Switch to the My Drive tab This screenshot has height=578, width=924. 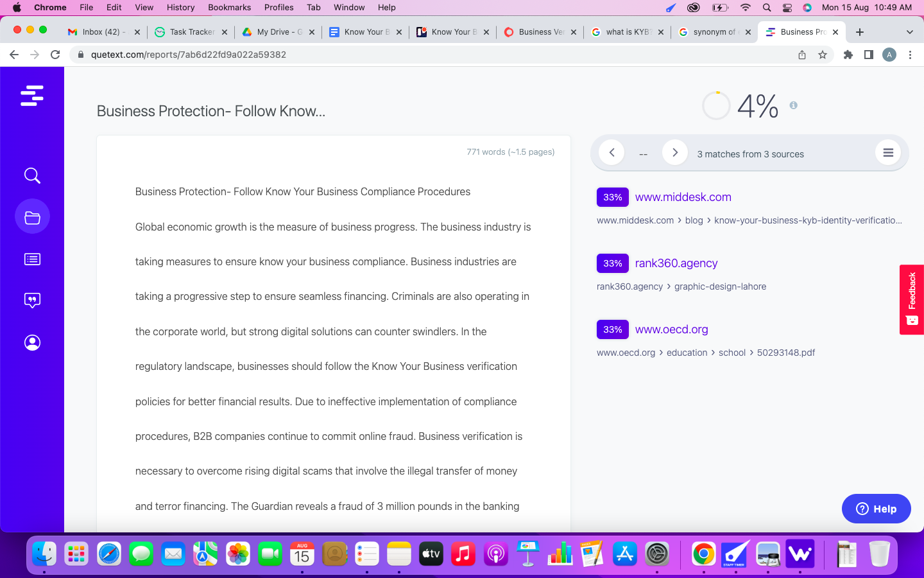click(x=278, y=32)
